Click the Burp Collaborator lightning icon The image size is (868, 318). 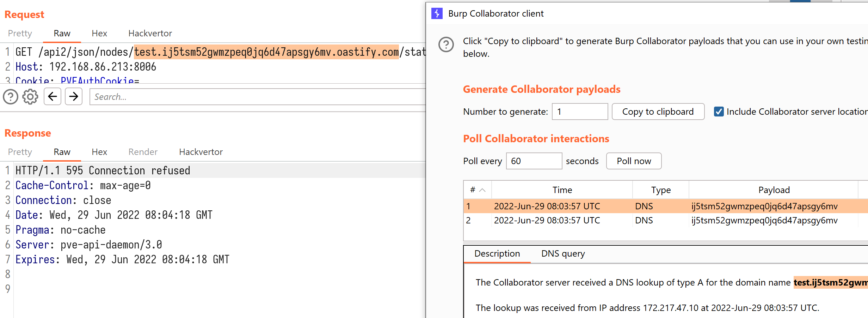tap(437, 14)
